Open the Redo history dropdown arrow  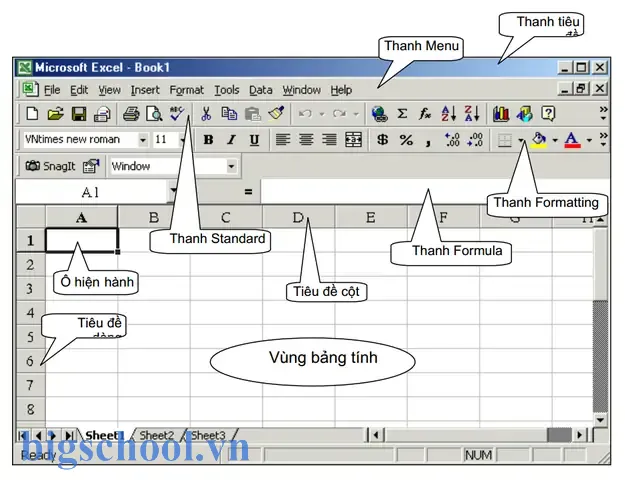click(356, 114)
